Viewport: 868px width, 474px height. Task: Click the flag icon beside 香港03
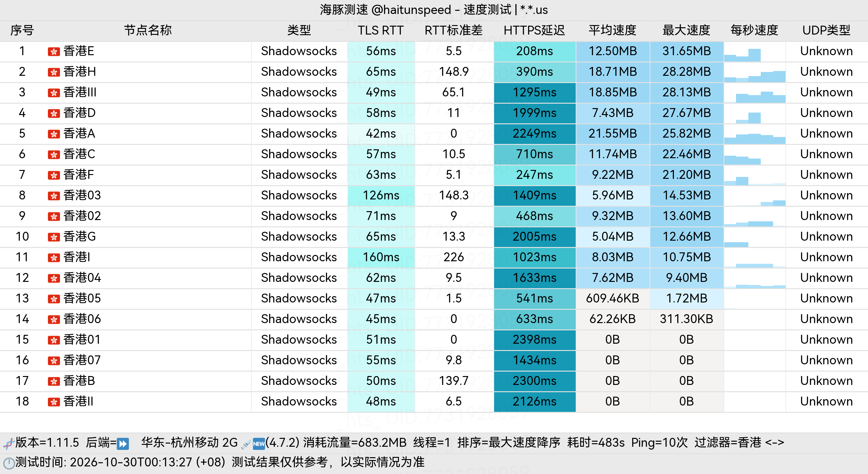point(54,196)
